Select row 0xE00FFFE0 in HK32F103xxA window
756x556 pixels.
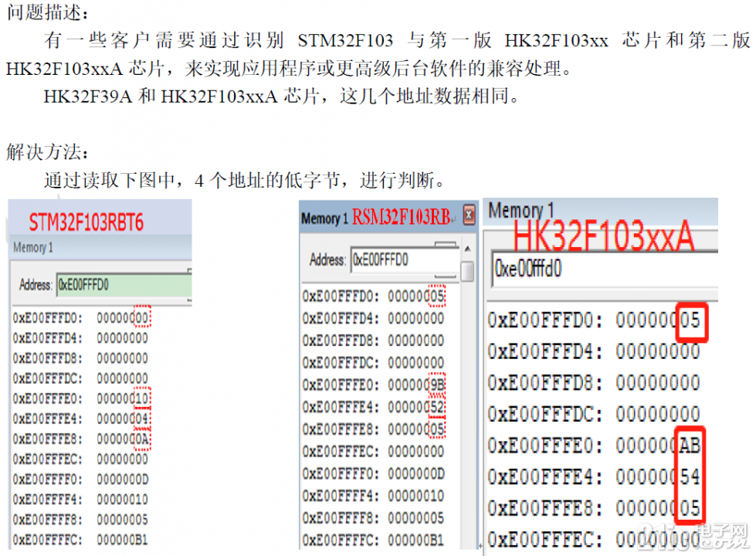click(x=594, y=446)
